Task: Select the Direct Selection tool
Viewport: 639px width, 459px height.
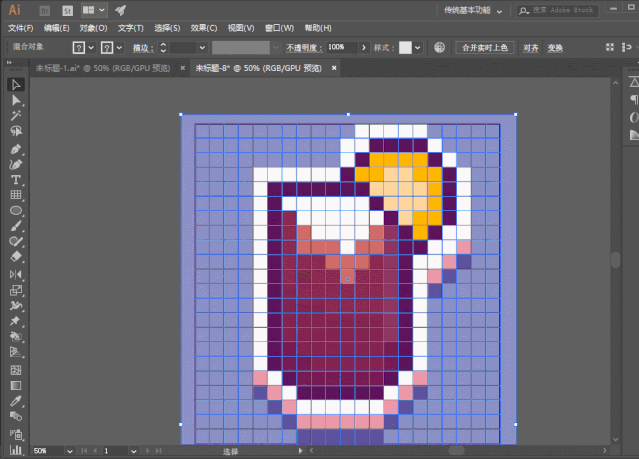Action: [x=16, y=101]
